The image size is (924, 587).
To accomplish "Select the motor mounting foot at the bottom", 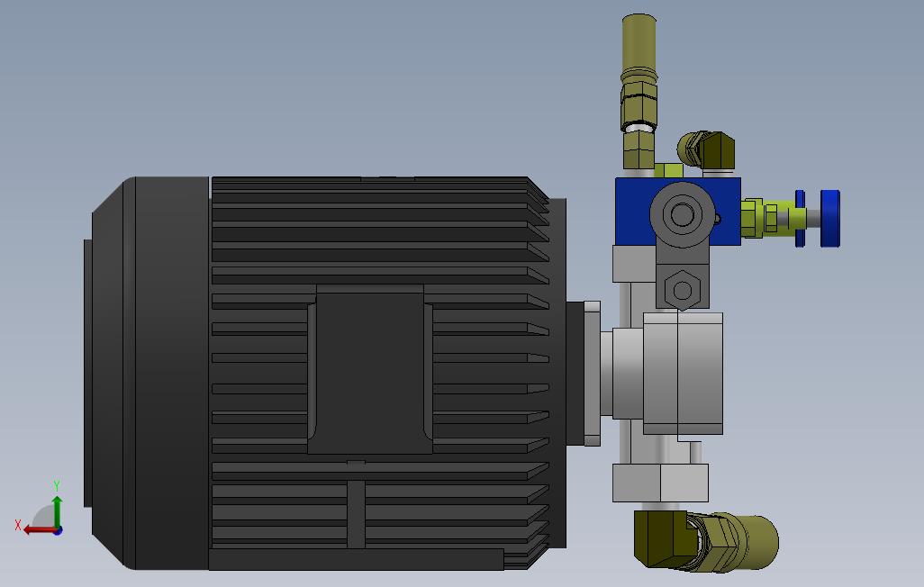I will coord(356,559).
